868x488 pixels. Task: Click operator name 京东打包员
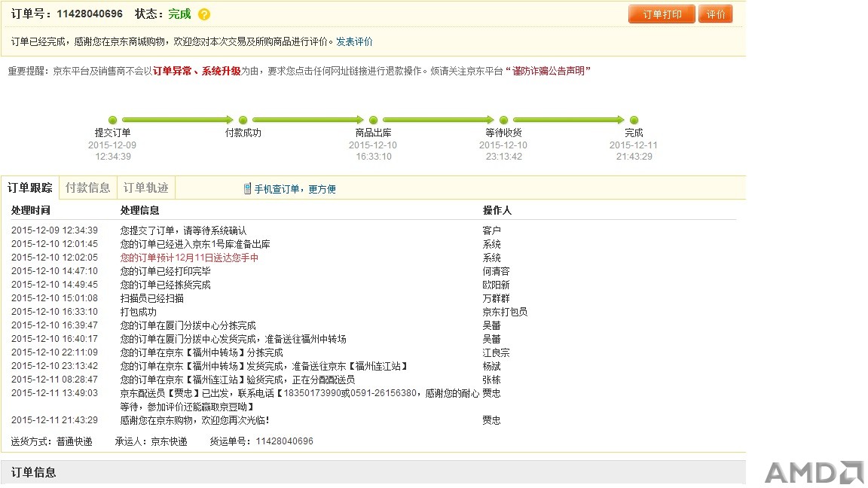point(505,312)
